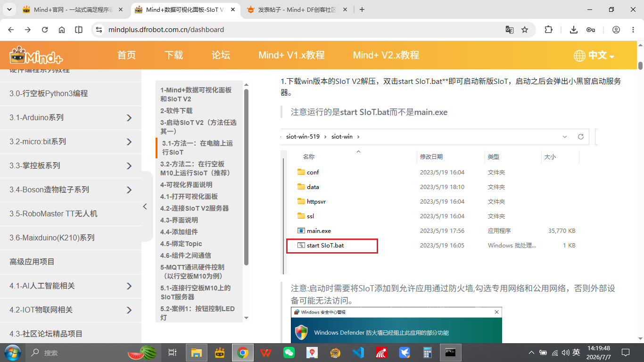
Task: Jump to 4.1-打开可视化面板 section
Action: (189, 197)
